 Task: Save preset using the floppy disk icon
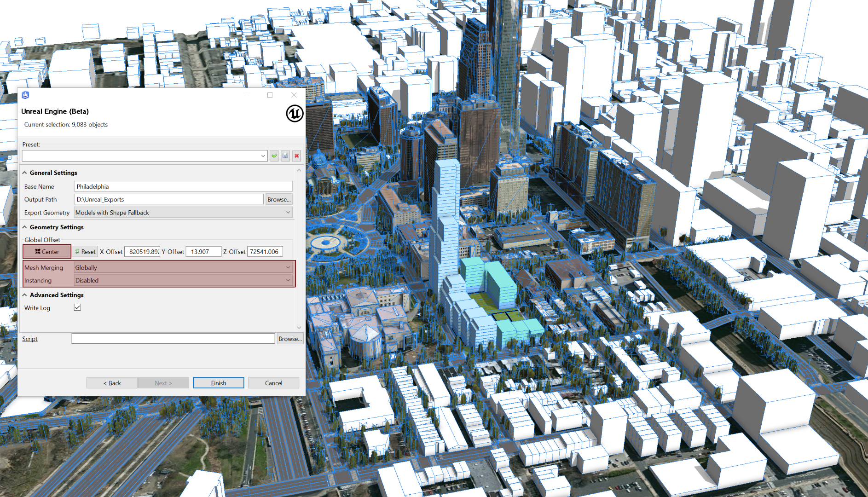(285, 156)
